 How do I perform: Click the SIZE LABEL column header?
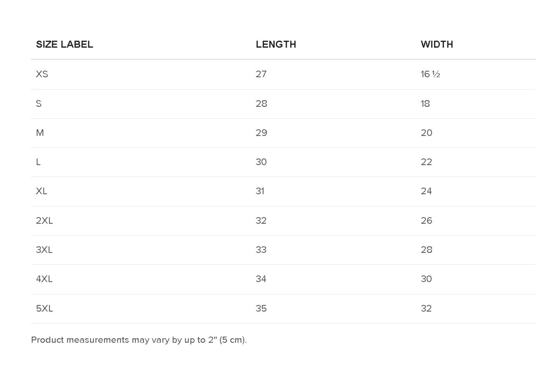[64, 44]
